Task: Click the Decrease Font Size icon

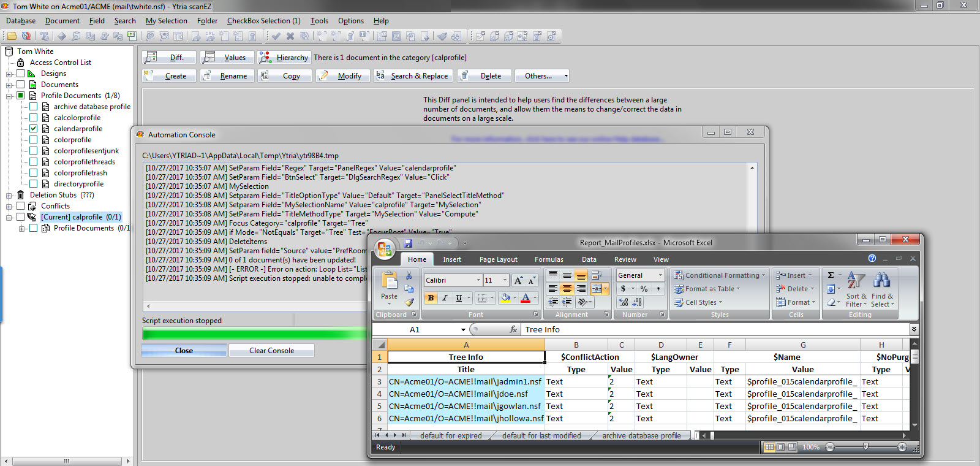Action: pos(531,280)
